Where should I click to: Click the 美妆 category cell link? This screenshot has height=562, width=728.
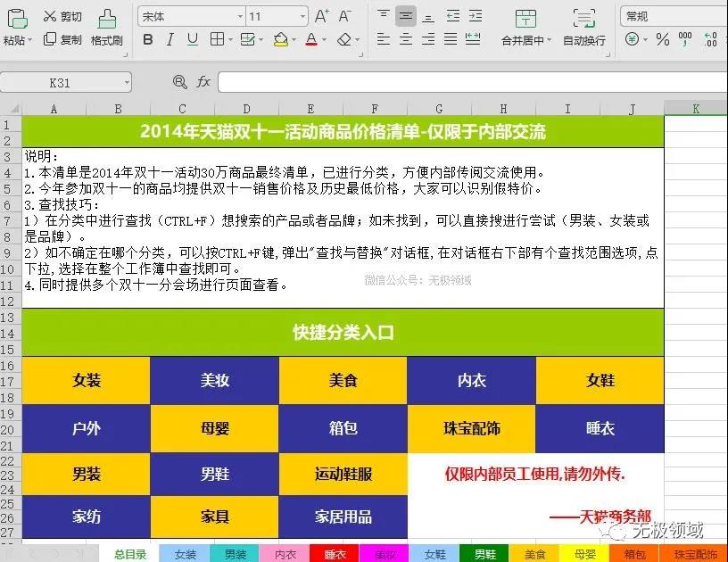[215, 380]
